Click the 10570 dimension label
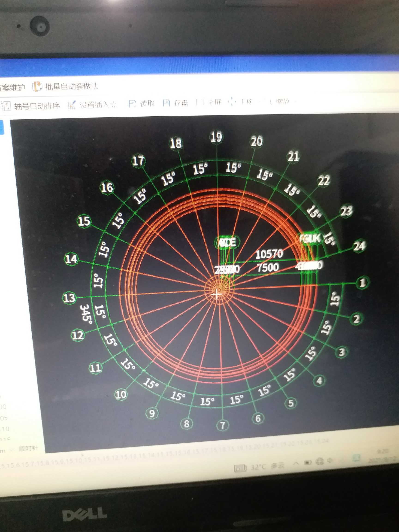 point(269,254)
